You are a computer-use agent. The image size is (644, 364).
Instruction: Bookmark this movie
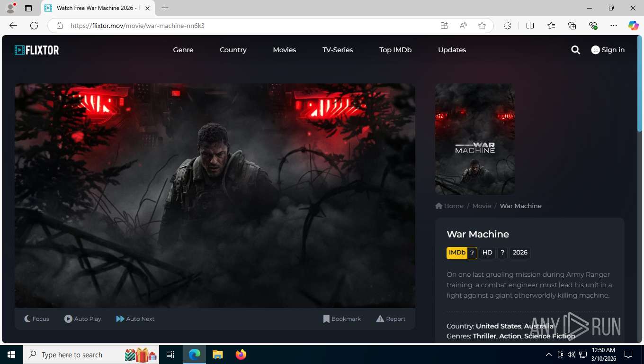coord(342,319)
